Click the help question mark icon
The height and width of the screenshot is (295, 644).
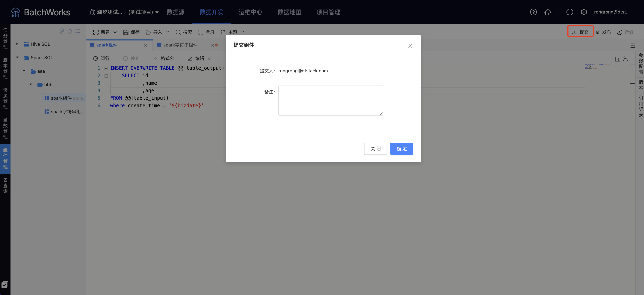(533, 12)
